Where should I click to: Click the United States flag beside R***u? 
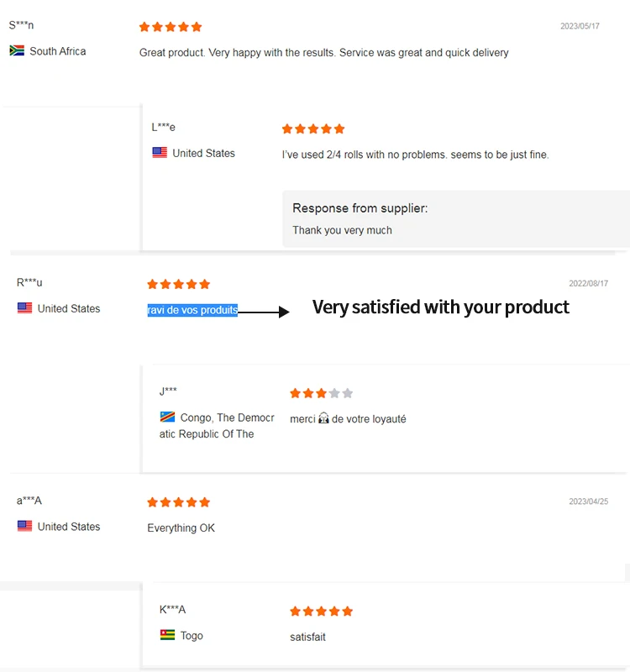pyautogui.click(x=24, y=308)
